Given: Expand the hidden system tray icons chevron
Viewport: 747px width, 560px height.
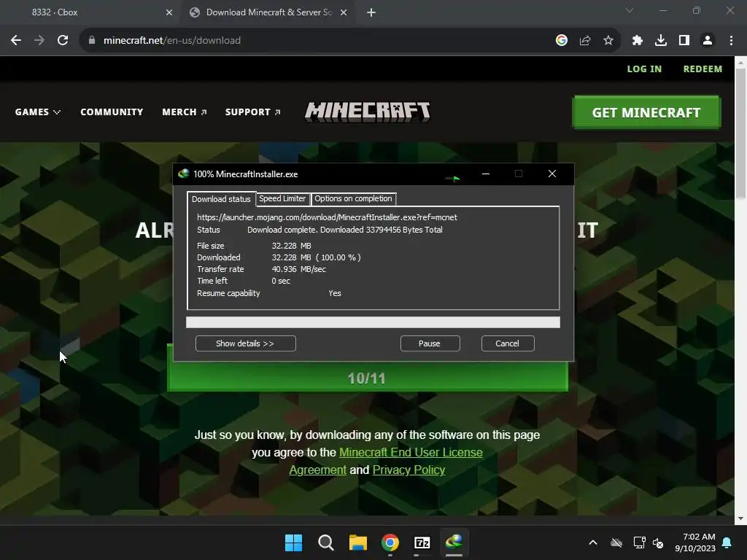Looking at the screenshot, I should pos(593,542).
